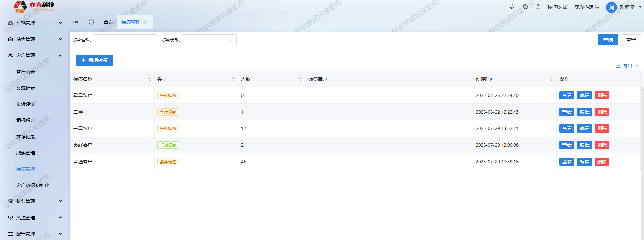Click the 刘 user avatar
Image resolution: width=644 pixels, height=240 pixels.
(611, 7)
